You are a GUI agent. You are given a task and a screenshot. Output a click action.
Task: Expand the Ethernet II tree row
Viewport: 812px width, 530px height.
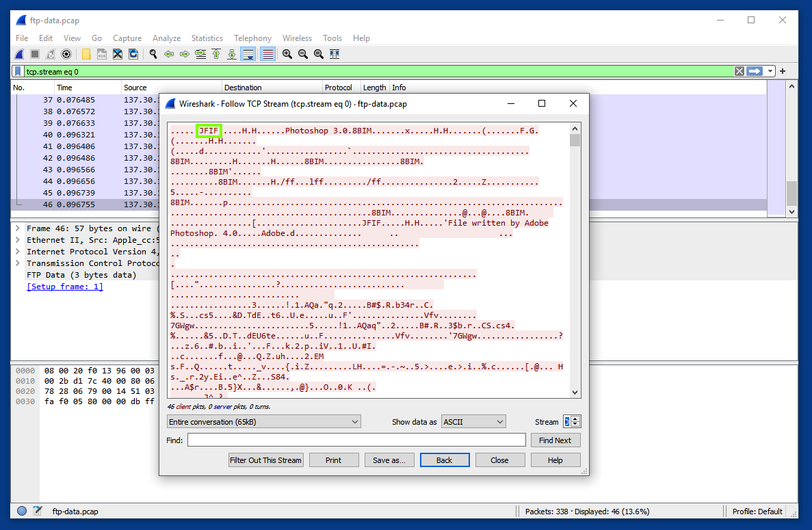pyautogui.click(x=18, y=239)
